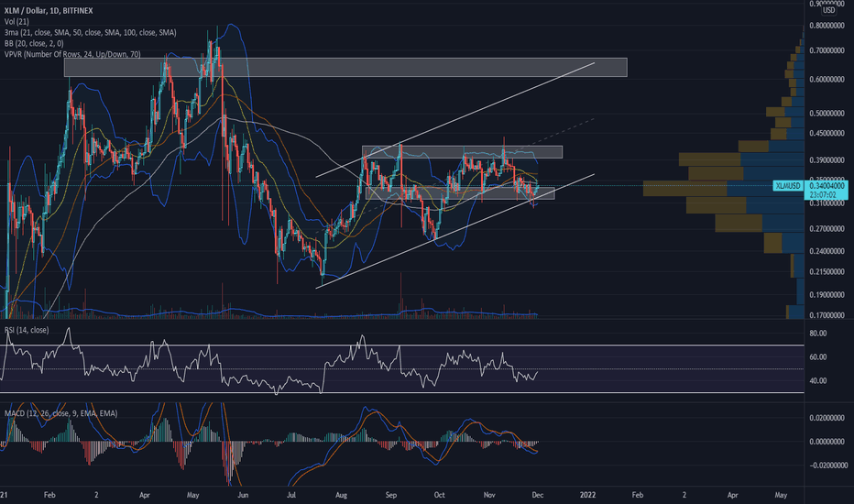Image resolution: width=854 pixels, height=504 pixels.
Task: Click the 40.00 RSI scale label
Action: click(818, 380)
